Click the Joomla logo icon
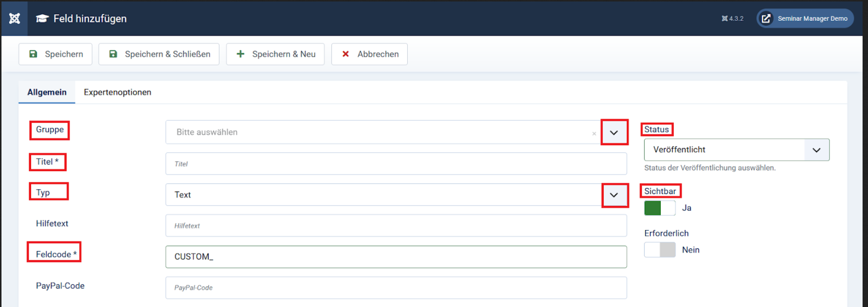 (x=14, y=19)
